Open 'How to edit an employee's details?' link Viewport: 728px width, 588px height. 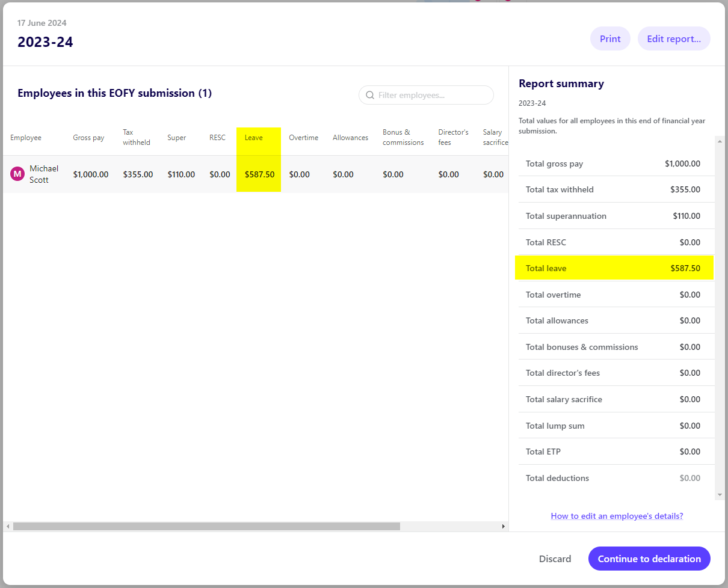[x=617, y=516]
